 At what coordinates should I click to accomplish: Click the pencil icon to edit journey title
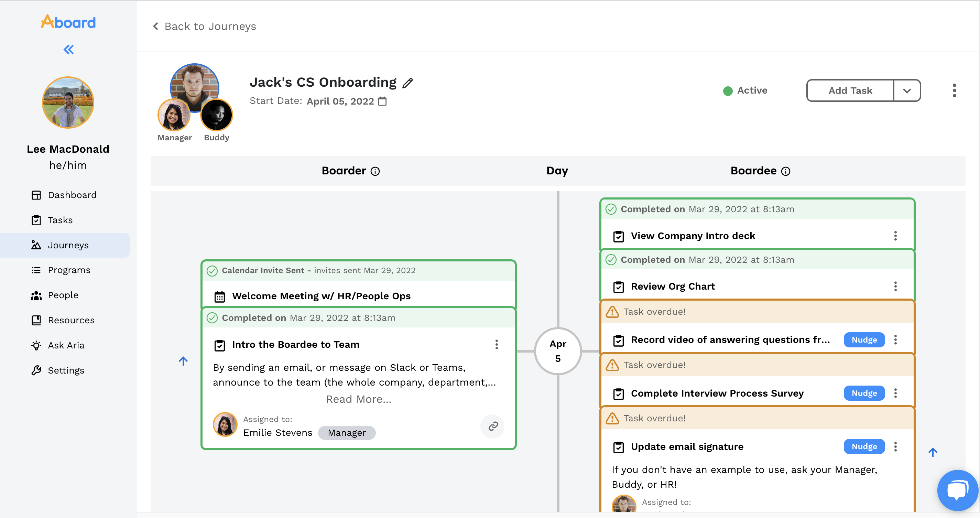(407, 83)
